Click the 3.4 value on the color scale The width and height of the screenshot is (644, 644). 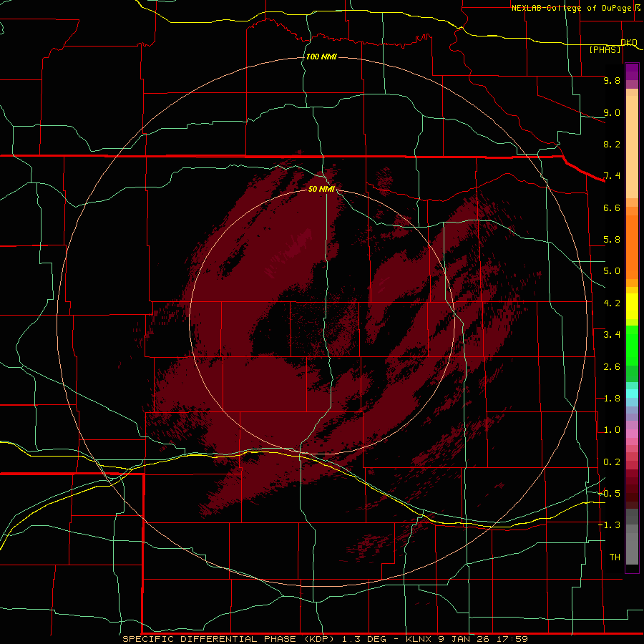pos(612,335)
